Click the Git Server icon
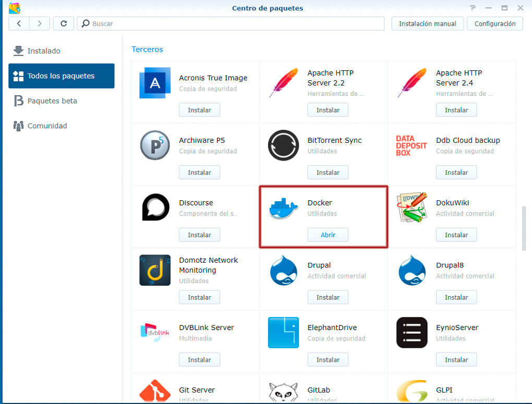 [x=155, y=391]
